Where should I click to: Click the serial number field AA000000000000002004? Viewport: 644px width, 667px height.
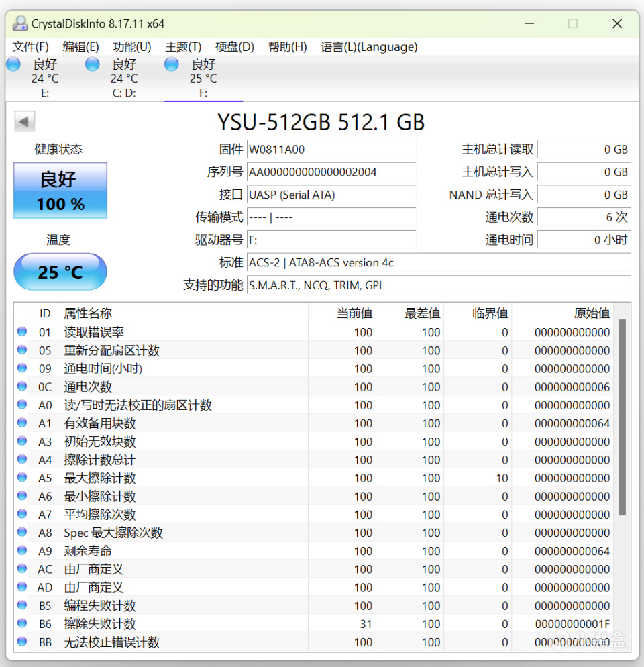[331, 172]
